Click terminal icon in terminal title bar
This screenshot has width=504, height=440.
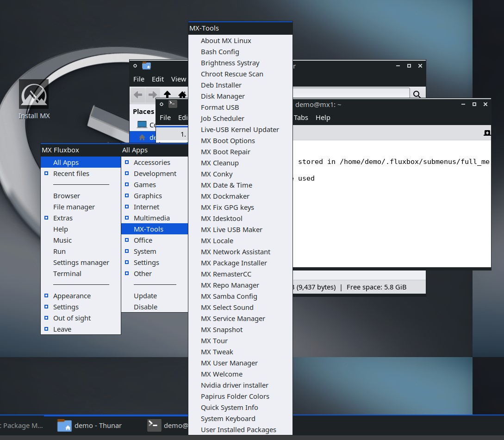[173, 104]
